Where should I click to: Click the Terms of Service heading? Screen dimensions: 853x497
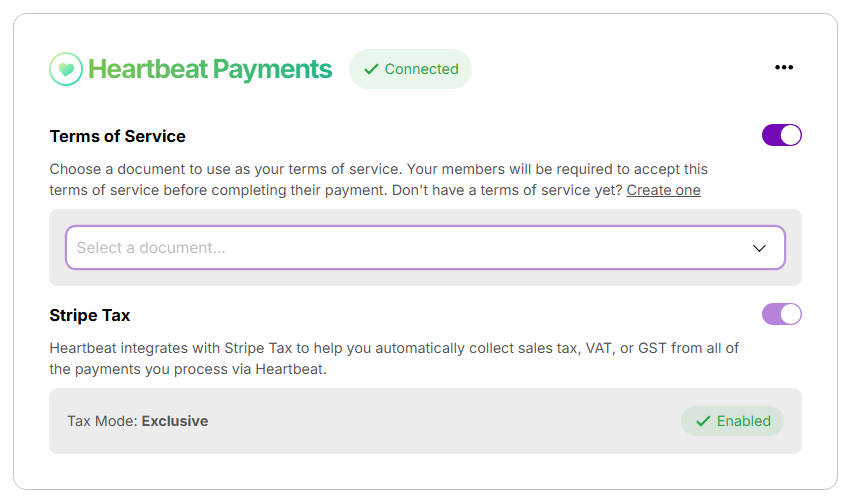click(x=118, y=136)
